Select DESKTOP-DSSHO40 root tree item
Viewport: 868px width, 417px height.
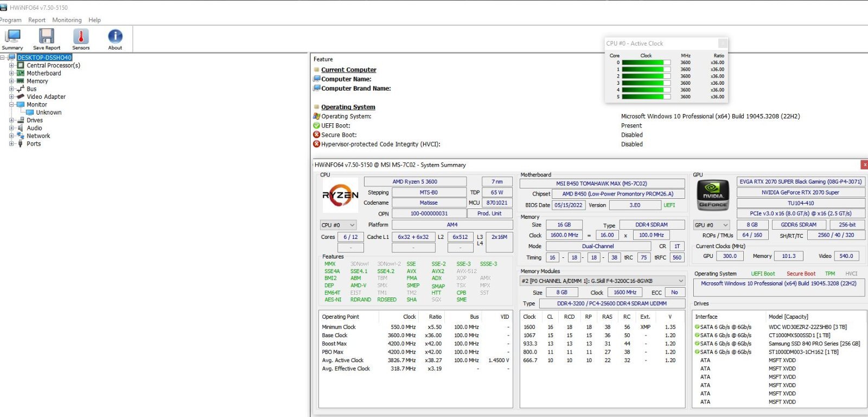pyautogui.click(x=44, y=58)
